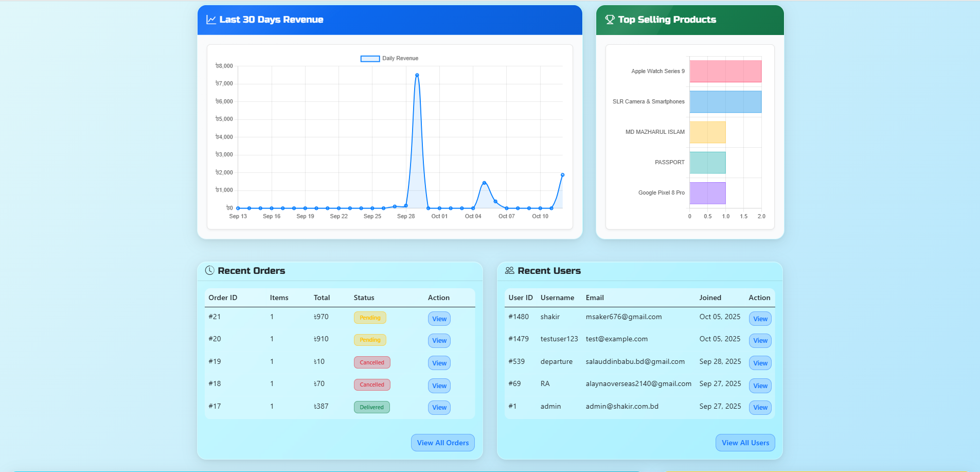Click the Joined column header
The image size is (980, 472).
(710, 298)
